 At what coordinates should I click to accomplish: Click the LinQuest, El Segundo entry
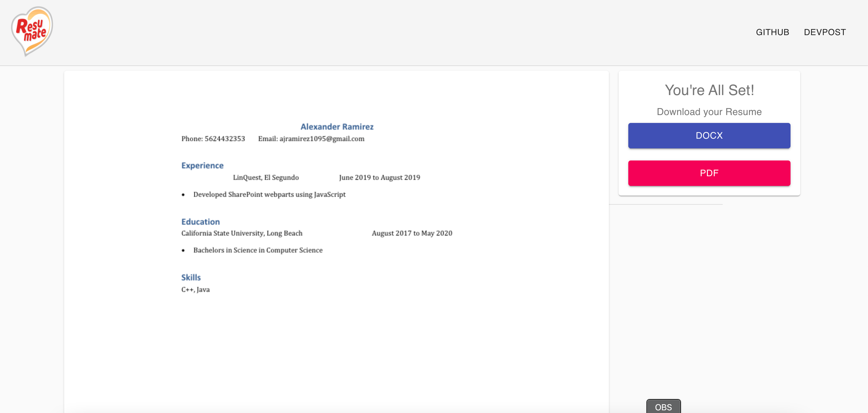265,178
